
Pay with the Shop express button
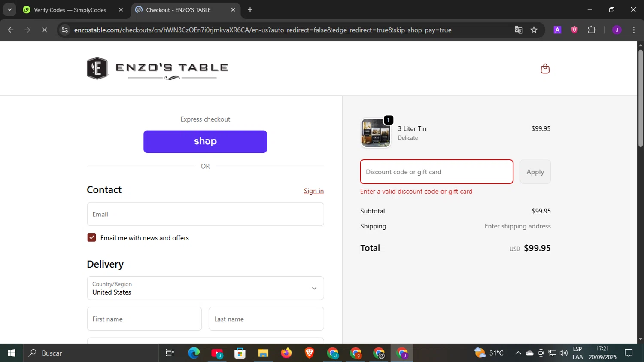[205, 142]
